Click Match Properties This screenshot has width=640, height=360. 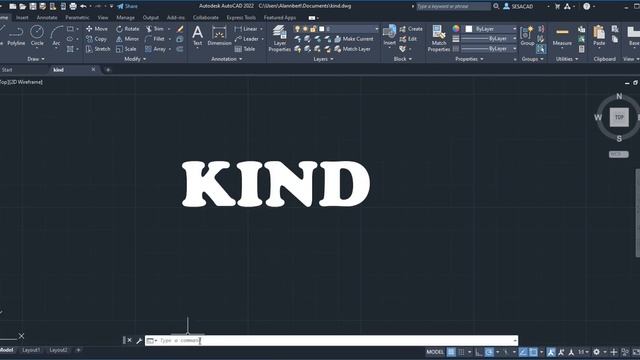coord(439,38)
